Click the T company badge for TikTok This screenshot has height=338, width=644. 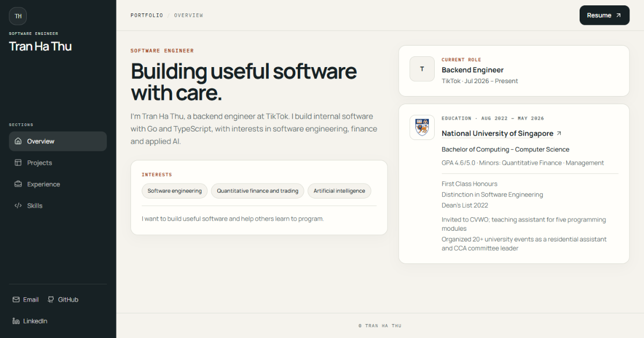(422, 69)
